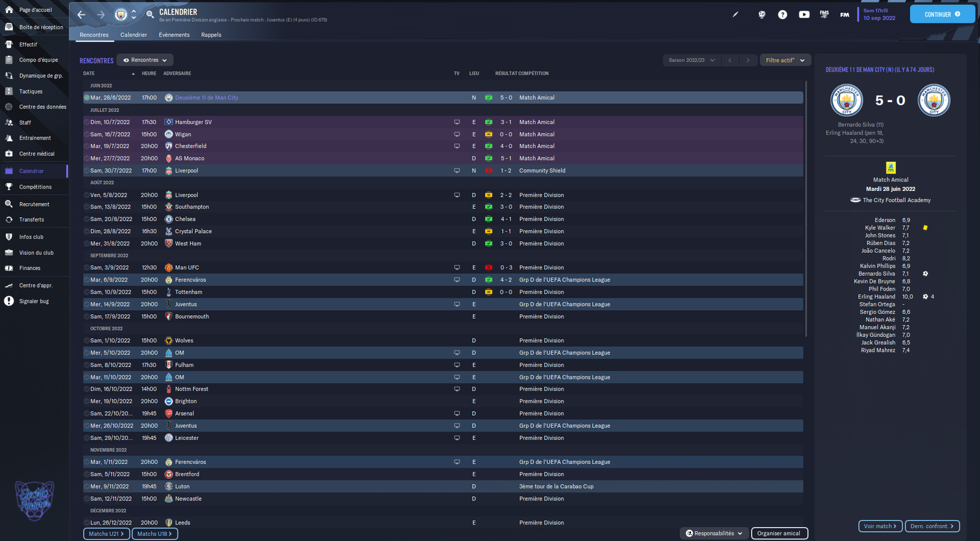Image resolution: width=980 pixels, height=541 pixels.
Task: Sort fixtures by Date column header
Action: [x=89, y=73]
